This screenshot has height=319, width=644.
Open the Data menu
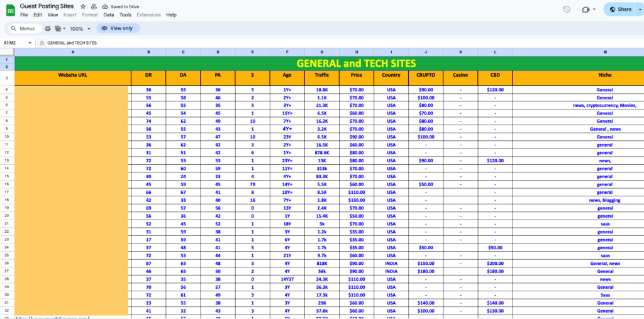[x=109, y=14]
